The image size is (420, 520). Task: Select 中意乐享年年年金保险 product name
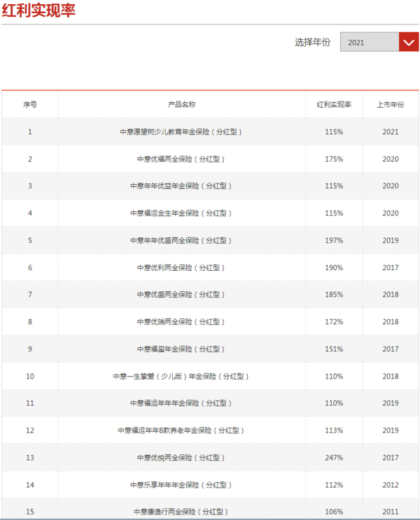click(181, 485)
